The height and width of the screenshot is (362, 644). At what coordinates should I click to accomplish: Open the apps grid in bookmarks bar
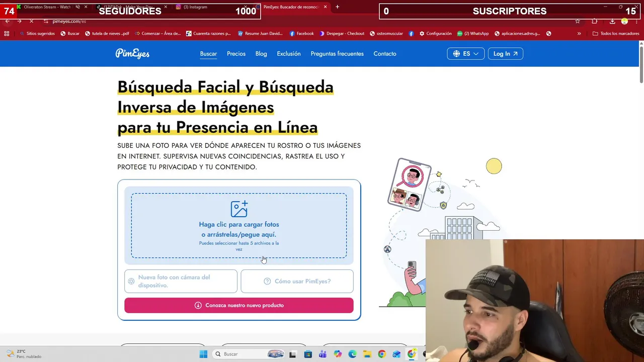7,34
